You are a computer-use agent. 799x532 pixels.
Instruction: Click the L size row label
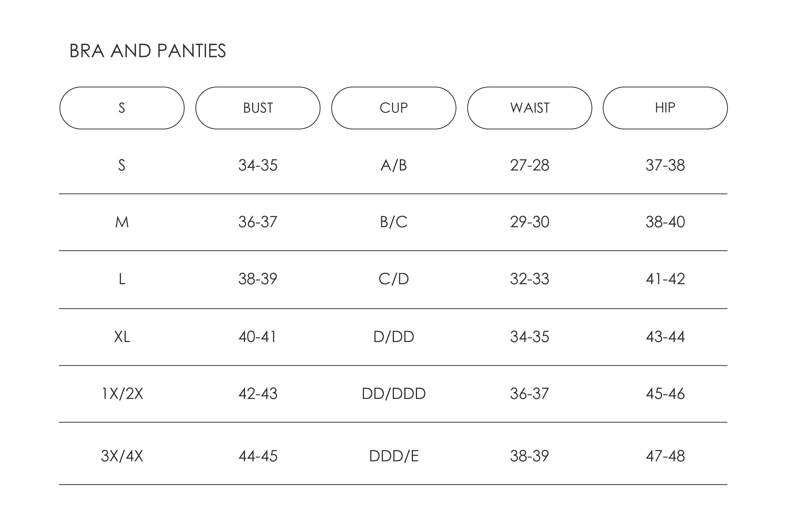coord(122,279)
